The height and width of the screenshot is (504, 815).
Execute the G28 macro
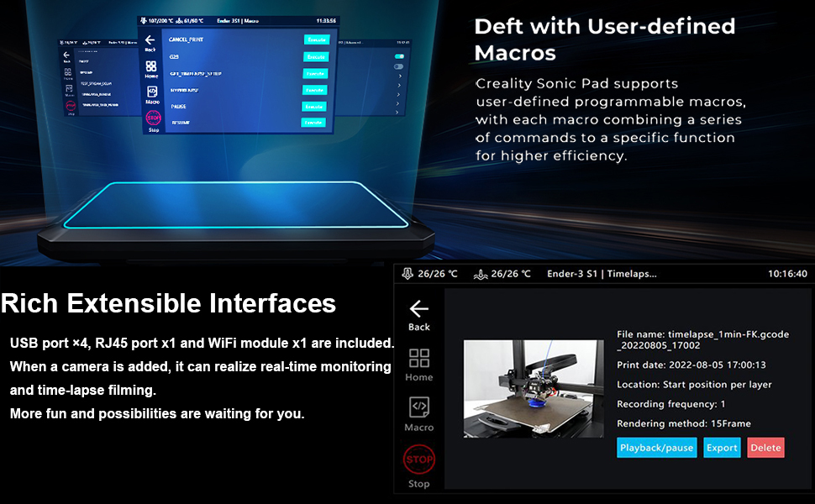pyautogui.click(x=316, y=56)
